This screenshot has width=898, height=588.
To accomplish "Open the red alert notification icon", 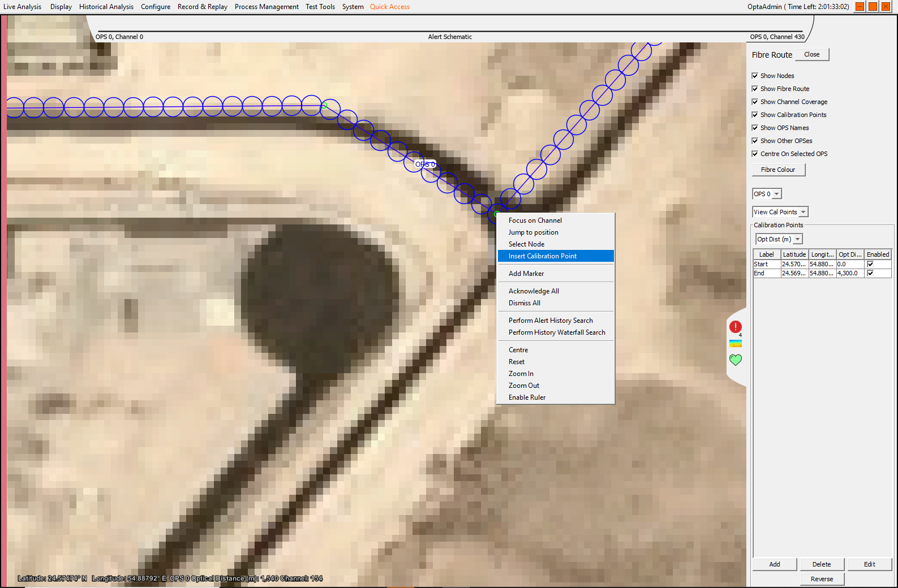I will (735, 327).
